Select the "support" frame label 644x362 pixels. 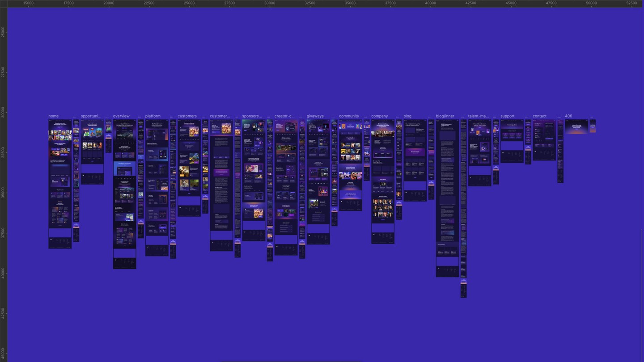coord(508,116)
